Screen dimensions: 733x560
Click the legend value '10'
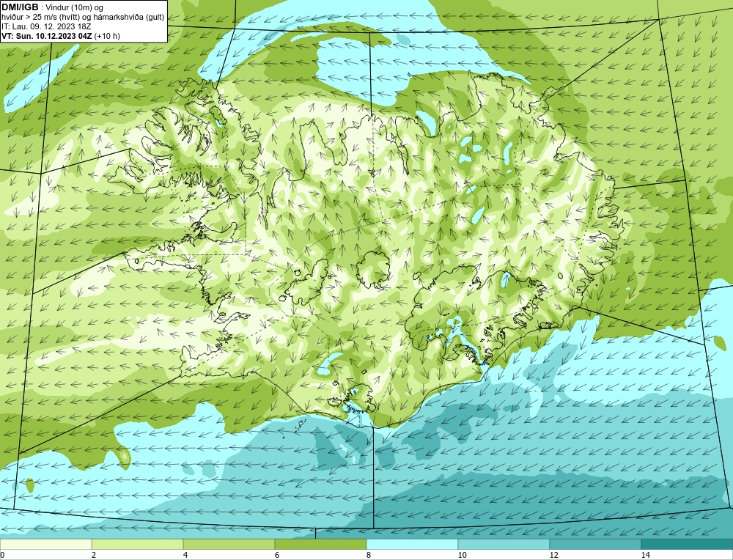tap(462, 555)
